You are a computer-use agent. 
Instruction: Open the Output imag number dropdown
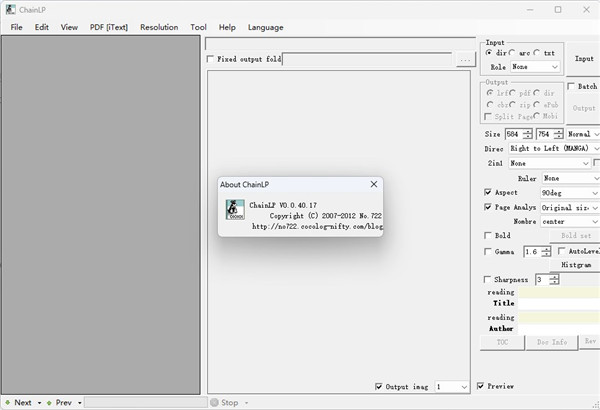point(452,387)
